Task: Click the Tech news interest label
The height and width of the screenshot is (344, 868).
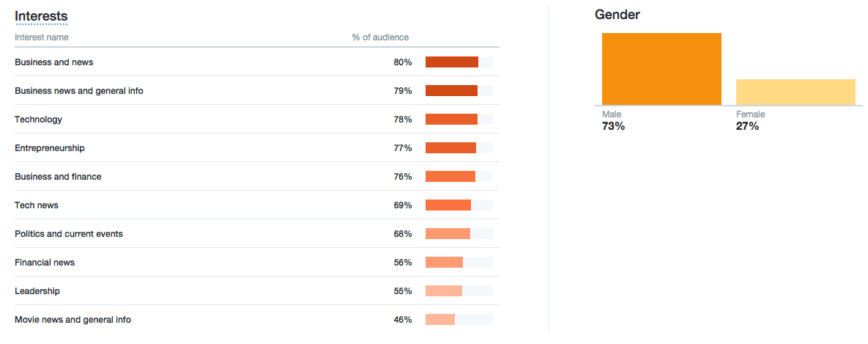Action: (37, 205)
